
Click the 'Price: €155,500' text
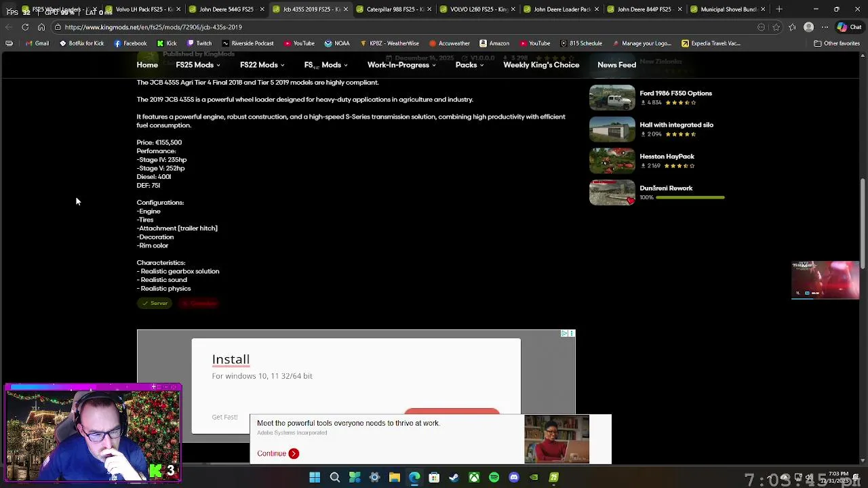tap(159, 142)
